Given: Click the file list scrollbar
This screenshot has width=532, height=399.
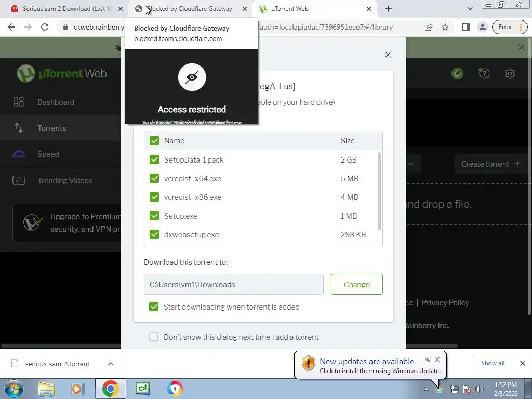Looking at the screenshot, I should (379, 191).
